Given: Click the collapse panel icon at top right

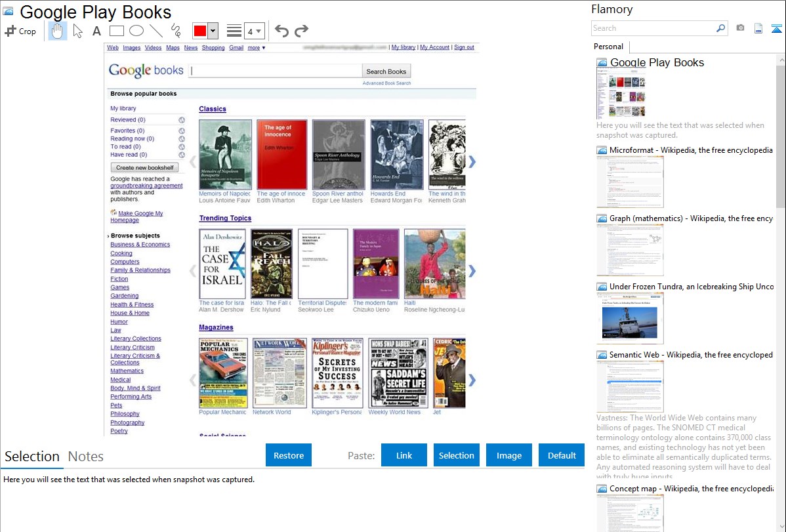Looking at the screenshot, I should [776, 28].
